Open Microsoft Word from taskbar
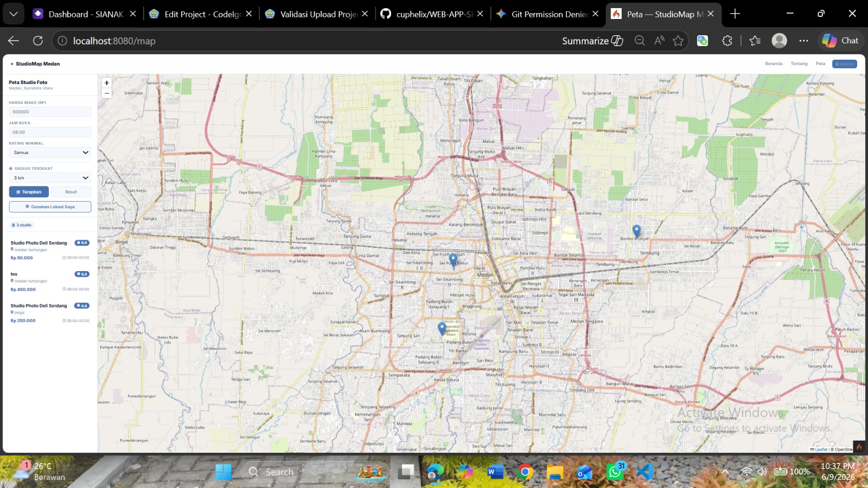 [495, 472]
